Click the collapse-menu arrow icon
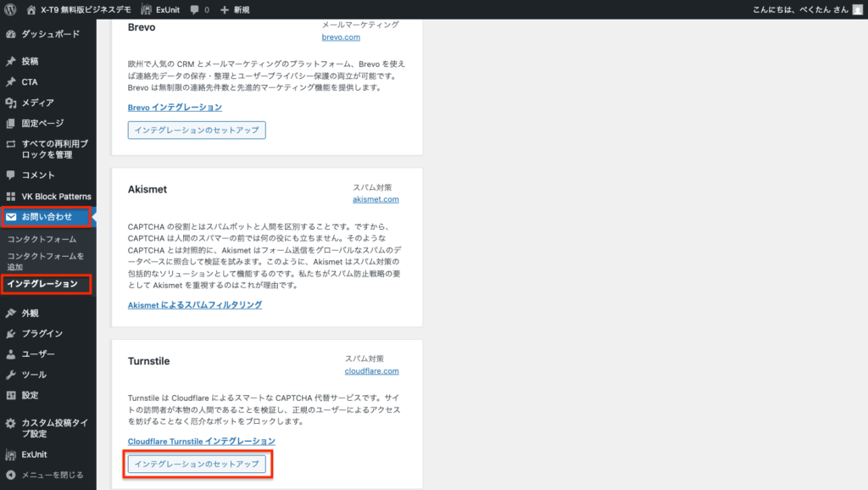This screenshot has width=868, height=490. [x=10, y=475]
